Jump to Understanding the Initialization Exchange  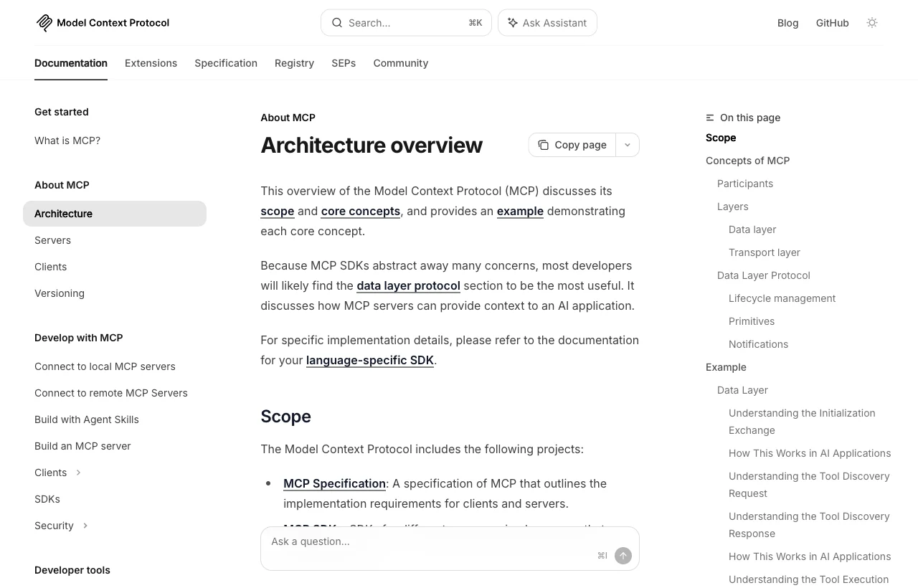(802, 422)
